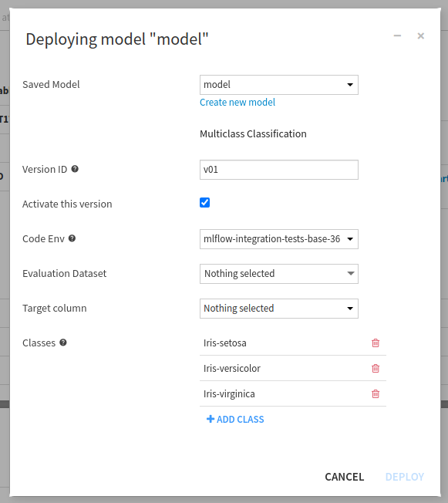Click the dialog title Deploying model

117,39
